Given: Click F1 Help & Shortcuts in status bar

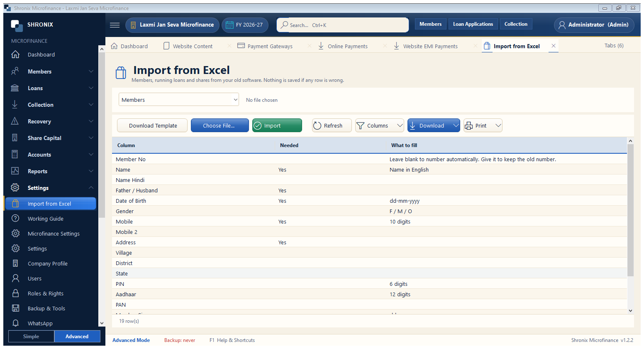Looking at the screenshot, I should [232, 340].
